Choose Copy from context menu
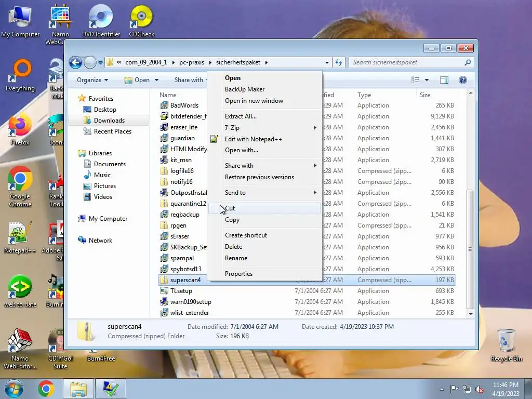Image resolution: width=532 pixels, height=399 pixels. (x=264, y=220)
